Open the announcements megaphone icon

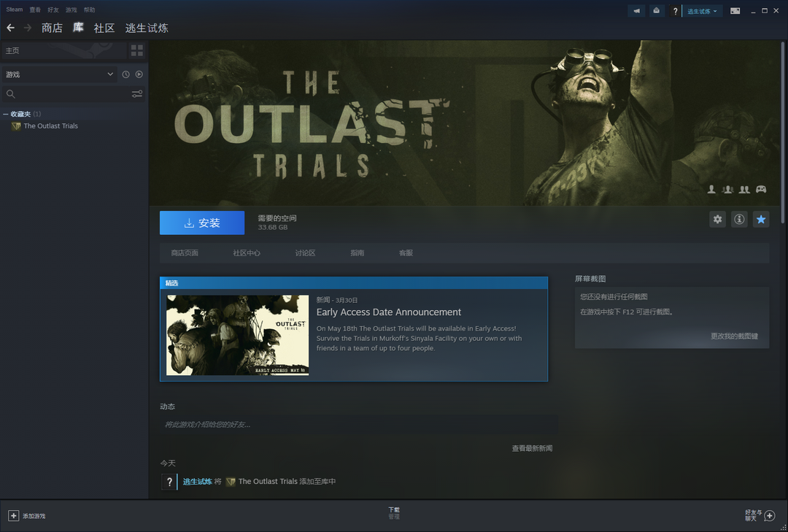[x=636, y=11]
